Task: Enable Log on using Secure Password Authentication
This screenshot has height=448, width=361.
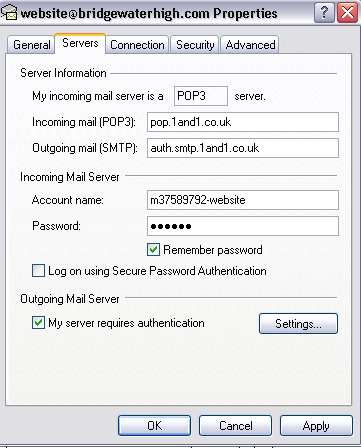Action: [38, 270]
